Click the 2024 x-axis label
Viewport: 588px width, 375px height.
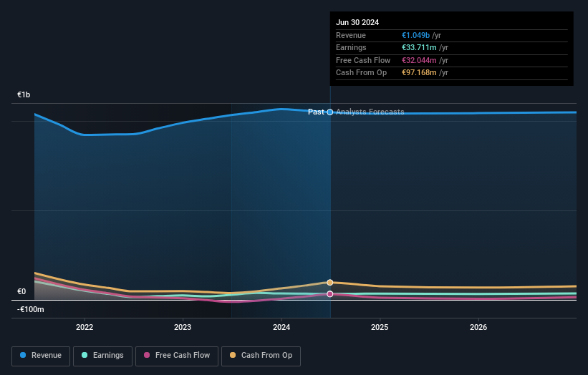point(281,327)
